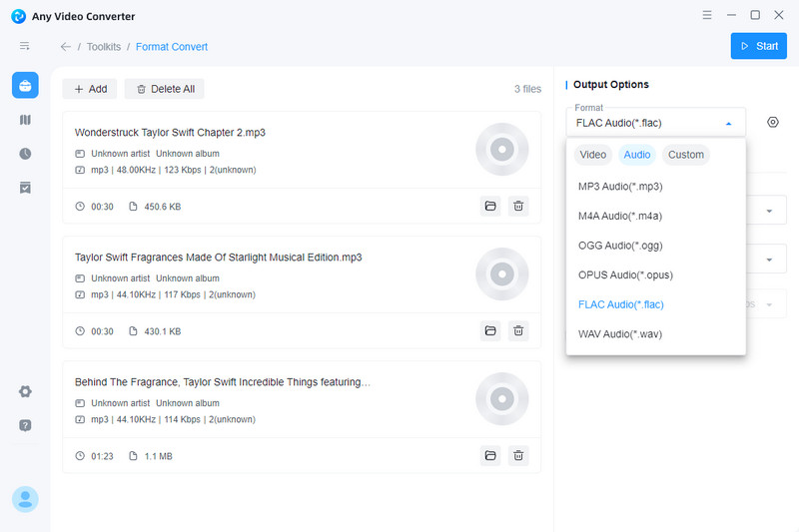Click Taylor Swift Fragrances Made Of Starlight title
This screenshot has width=799, height=532.
click(x=218, y=258)
